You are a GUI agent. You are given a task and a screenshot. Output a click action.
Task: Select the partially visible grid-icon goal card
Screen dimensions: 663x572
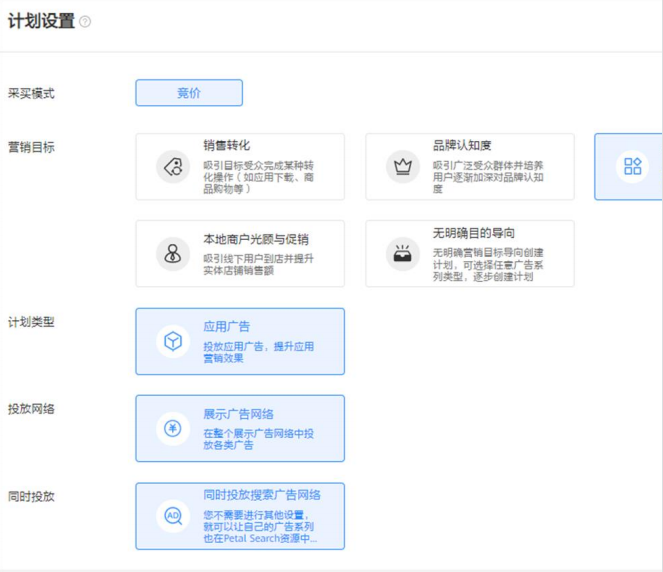click(x=629, y=167)
